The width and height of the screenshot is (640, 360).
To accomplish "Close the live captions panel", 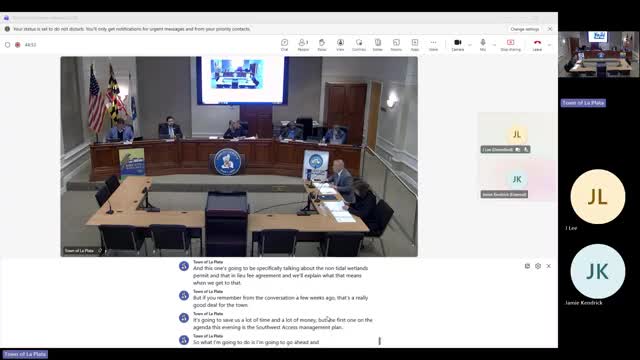I will pos(549,266).
